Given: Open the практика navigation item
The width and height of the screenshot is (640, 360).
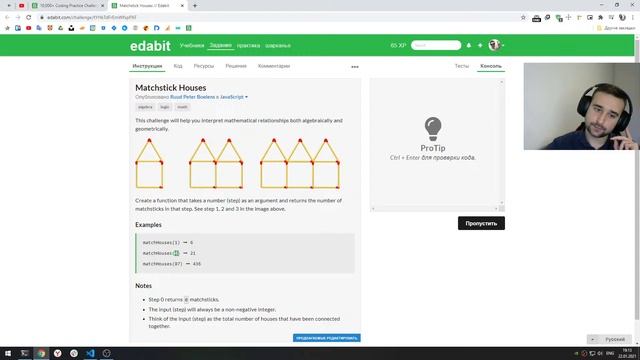Looking at the screenshot, I should 248,46.
